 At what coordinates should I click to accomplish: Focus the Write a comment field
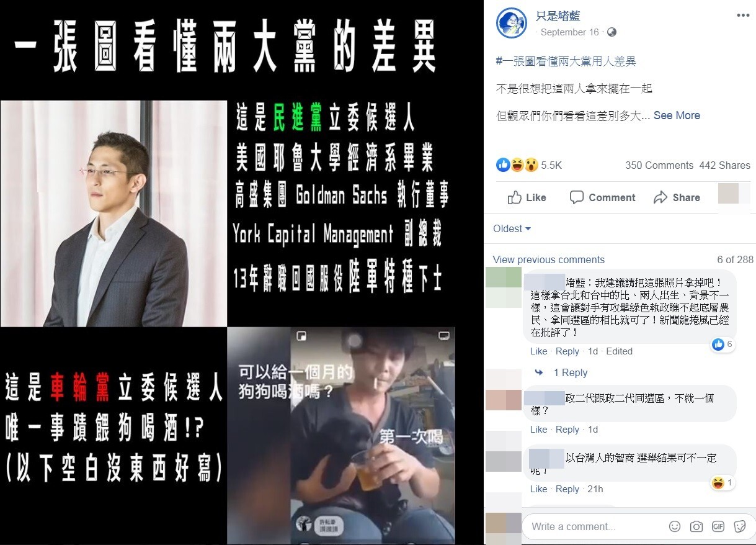pos(595,526)
